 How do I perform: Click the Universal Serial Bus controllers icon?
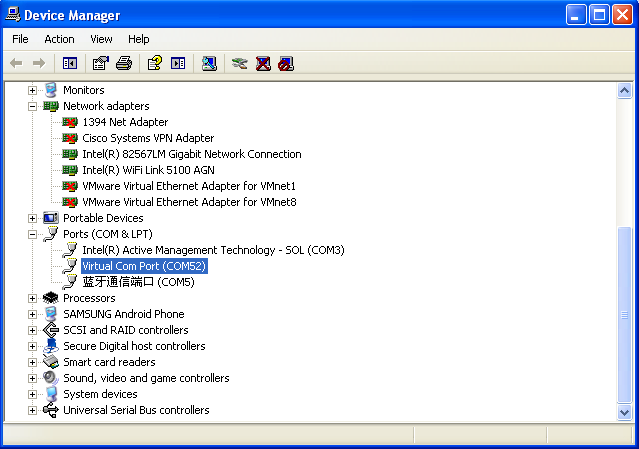pyautogui.click(x=51, y=410)
